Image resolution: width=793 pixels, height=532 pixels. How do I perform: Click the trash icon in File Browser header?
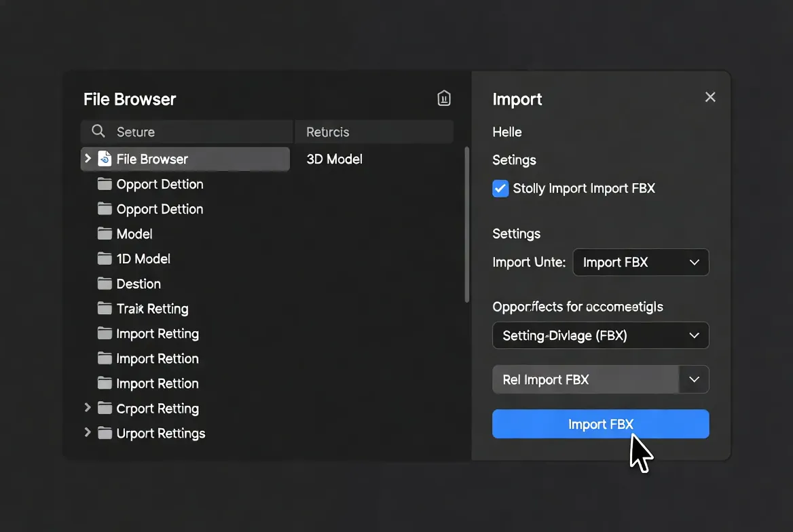coord(443,98)
